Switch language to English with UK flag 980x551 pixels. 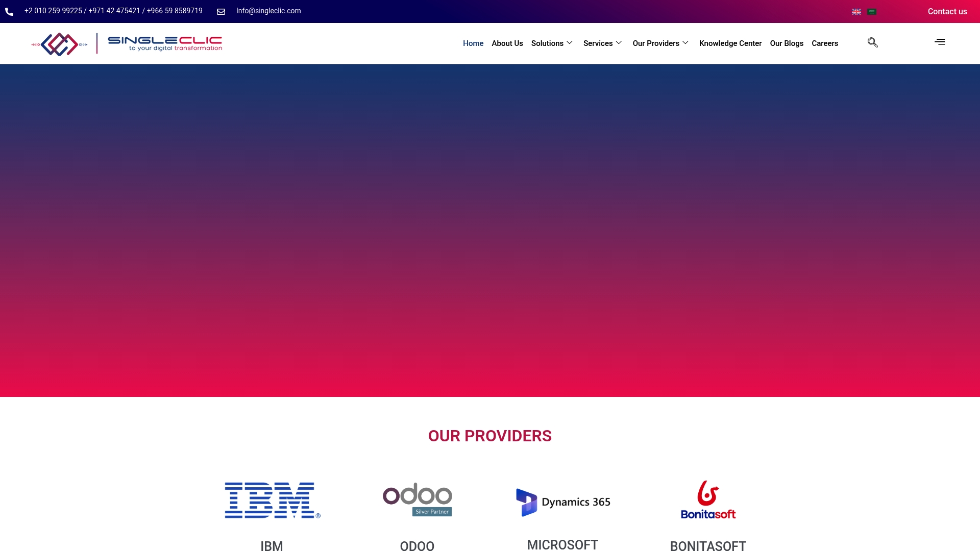(x=856, y=11)
